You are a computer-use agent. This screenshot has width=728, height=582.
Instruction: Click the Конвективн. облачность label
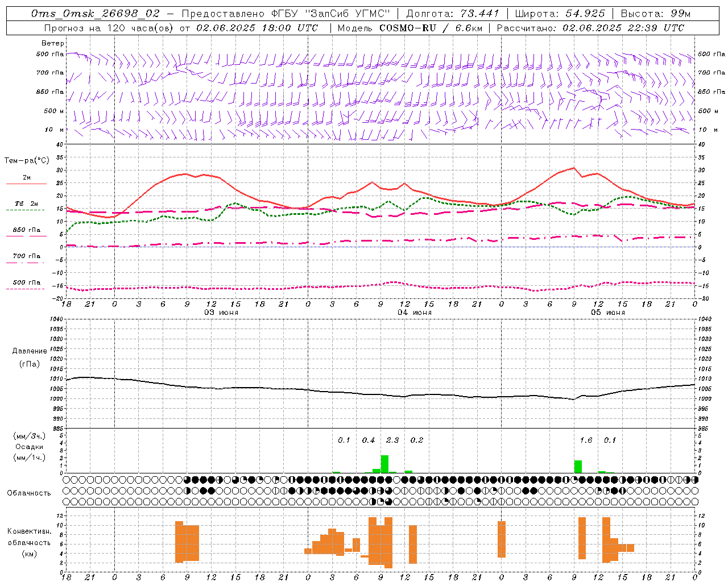click(x=29, y=537)
